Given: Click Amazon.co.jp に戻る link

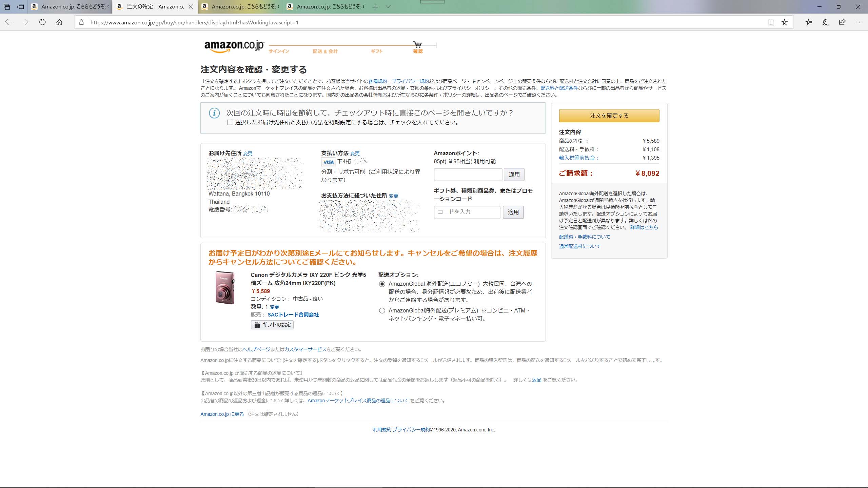Looking at the screenshot, I should (x=222, y=414).
